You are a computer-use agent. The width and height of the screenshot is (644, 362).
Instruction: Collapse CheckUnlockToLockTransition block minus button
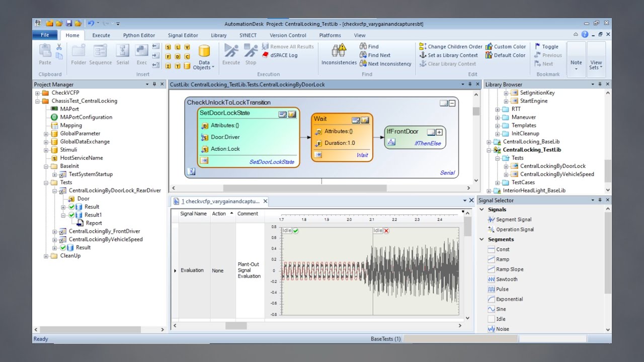pyautogui.click(x=452, y=103)
